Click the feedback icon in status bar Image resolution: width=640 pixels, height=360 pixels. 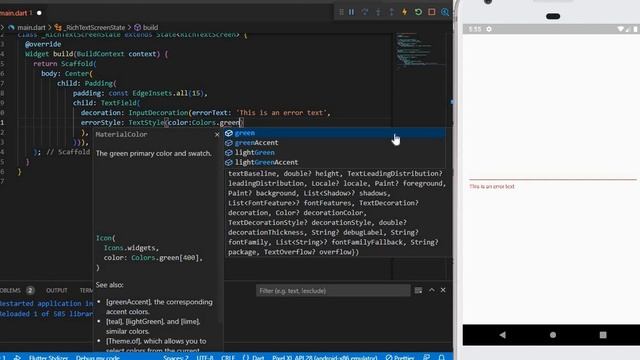(x=426, y=357)
